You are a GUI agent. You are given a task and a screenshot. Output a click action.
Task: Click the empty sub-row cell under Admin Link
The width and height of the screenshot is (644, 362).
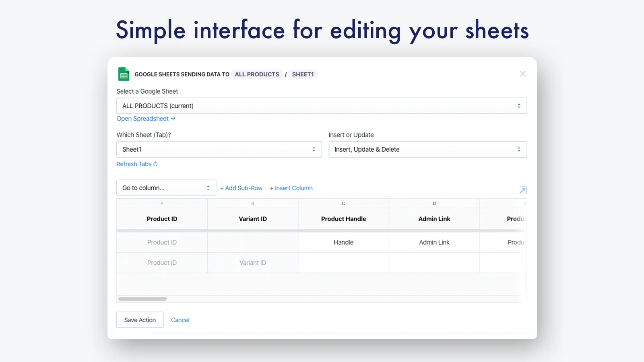coord(434,263)
